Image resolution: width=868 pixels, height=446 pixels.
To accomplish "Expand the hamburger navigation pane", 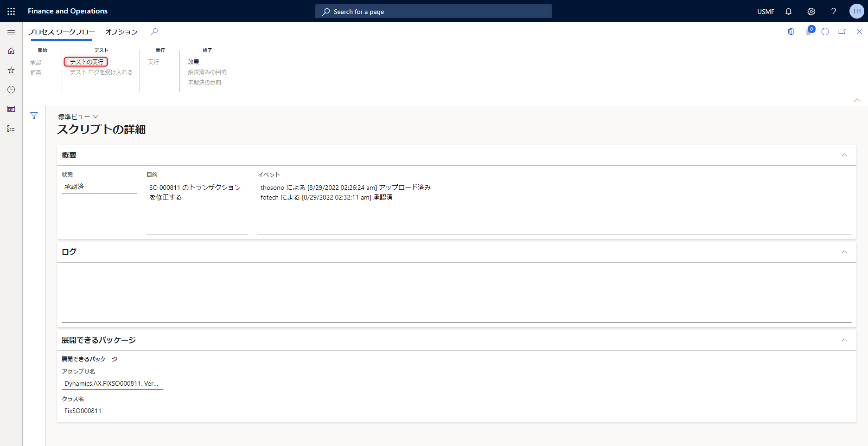I will pos(11,32).
